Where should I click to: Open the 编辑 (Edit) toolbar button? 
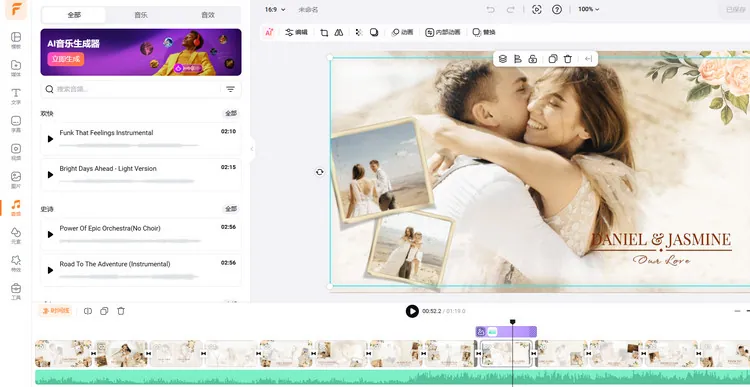coord(296,33)
